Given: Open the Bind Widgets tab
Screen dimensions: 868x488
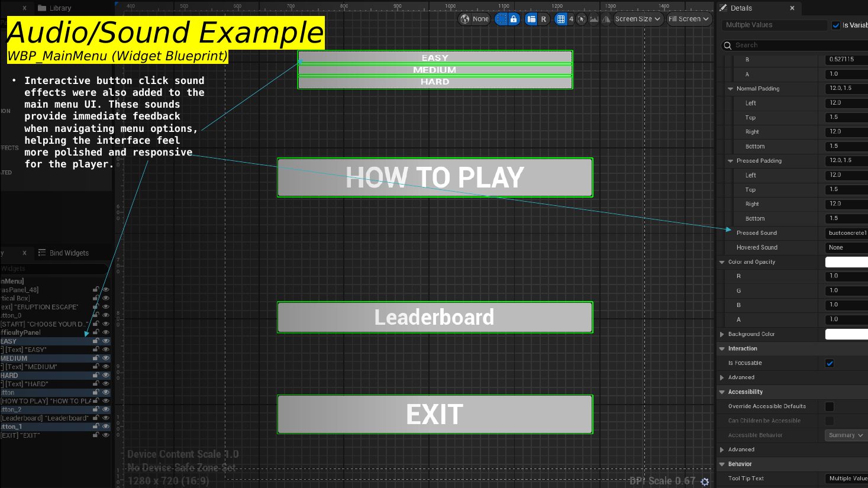Looking at the screenshot, I should [x=63, y=253].
